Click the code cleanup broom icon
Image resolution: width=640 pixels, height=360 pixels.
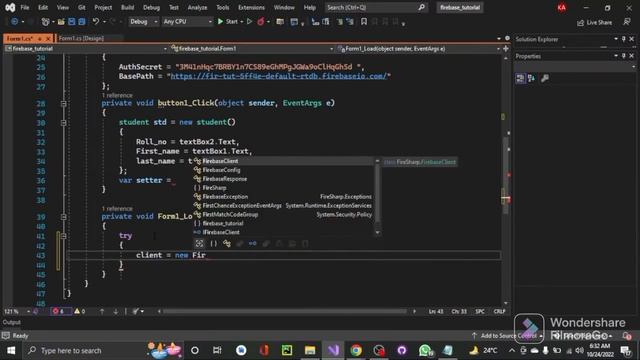point(136,311)
